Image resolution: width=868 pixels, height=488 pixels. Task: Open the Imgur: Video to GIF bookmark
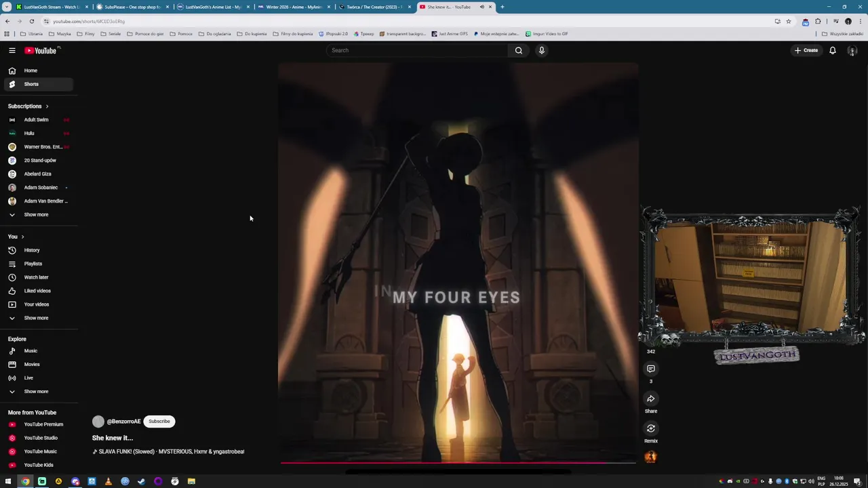(x=547, y=34)
